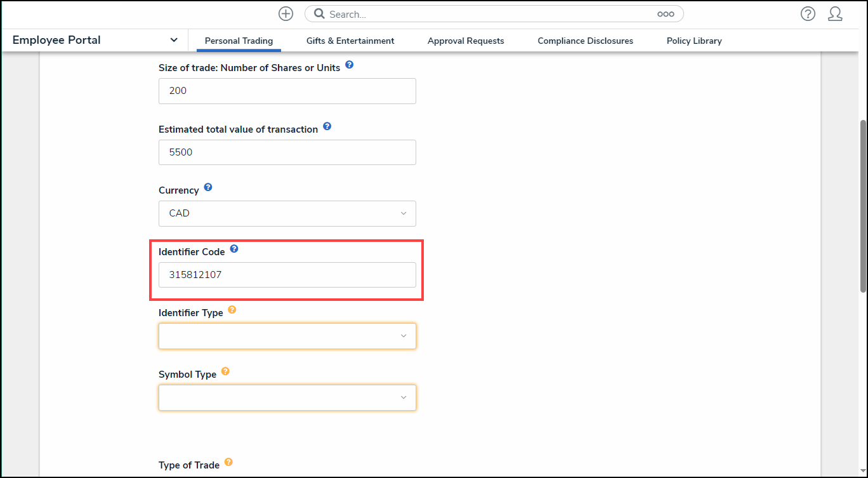Click the Symbol Type help icon
This screenshot has width=868, height=478.
[x=225, y=371]
